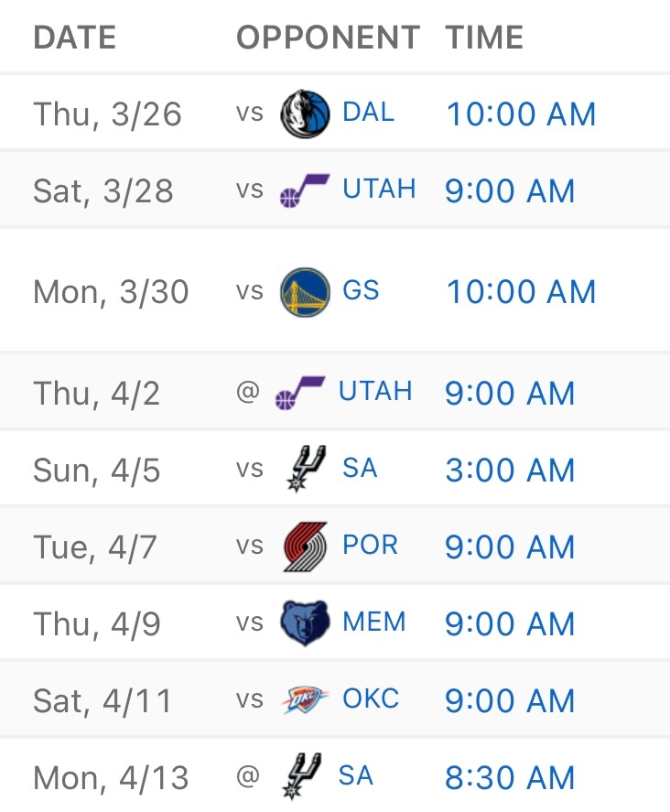Screen dimensions: 670x812
Task: Click the Utah Jazz logo on 4/2
Action: (300, 393)
